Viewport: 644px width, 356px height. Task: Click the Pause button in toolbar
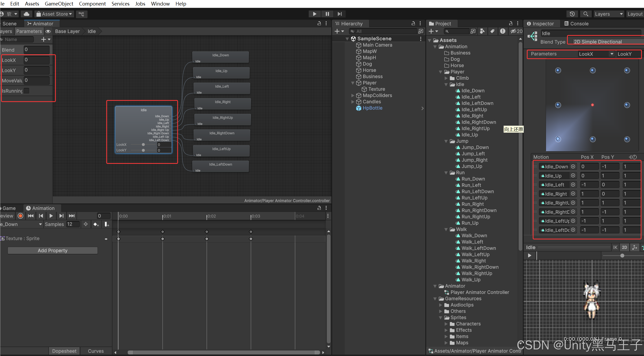pyautogui.click(x=327, y=14)
